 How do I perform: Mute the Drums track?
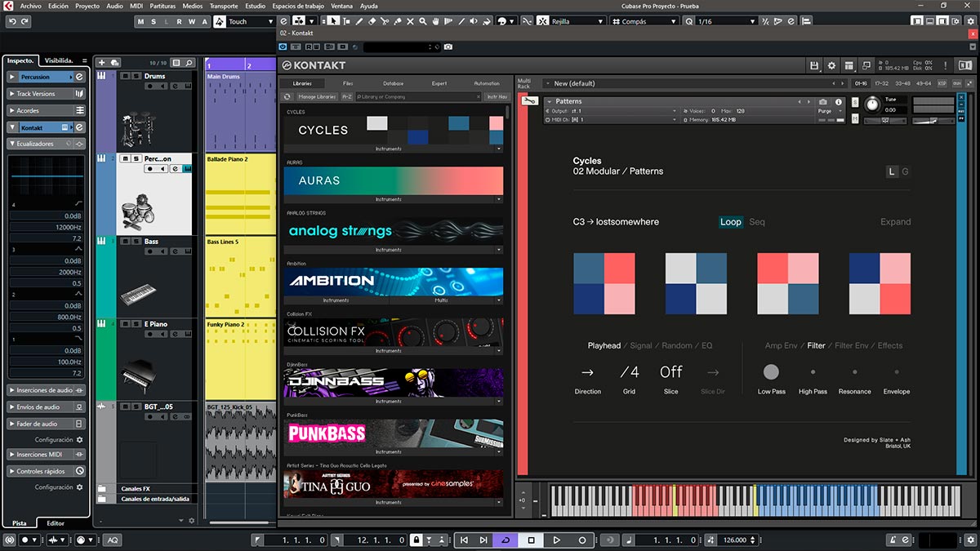(x=125, y=76)
